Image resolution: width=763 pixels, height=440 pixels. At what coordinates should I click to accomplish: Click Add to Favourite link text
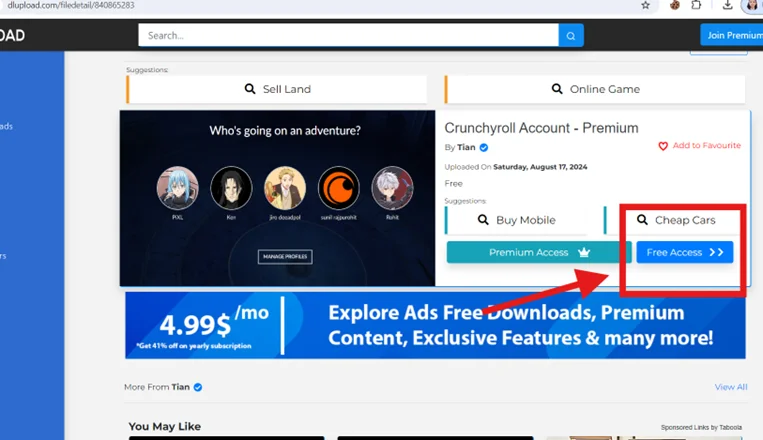(x=707, y=146)
